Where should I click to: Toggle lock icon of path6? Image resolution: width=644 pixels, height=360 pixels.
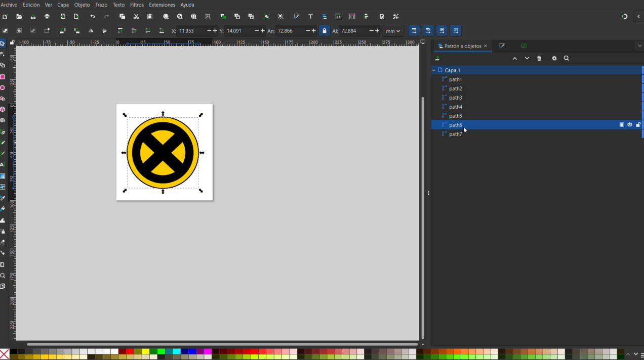pyautogui.click(x=638, y=125)
